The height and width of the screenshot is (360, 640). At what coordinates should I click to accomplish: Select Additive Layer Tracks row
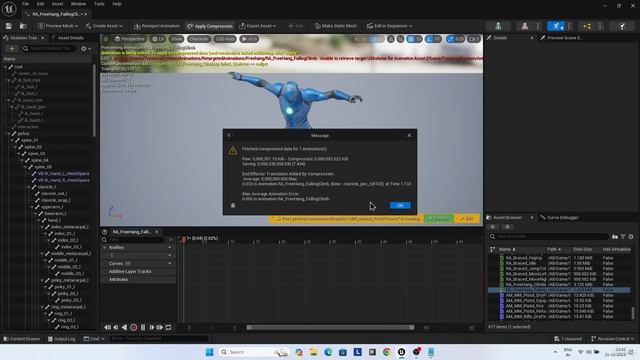click(x=138, y=271)
